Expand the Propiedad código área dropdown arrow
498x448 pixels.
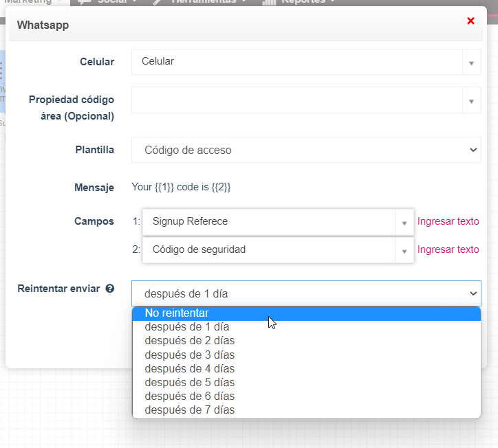click(471, 100)
